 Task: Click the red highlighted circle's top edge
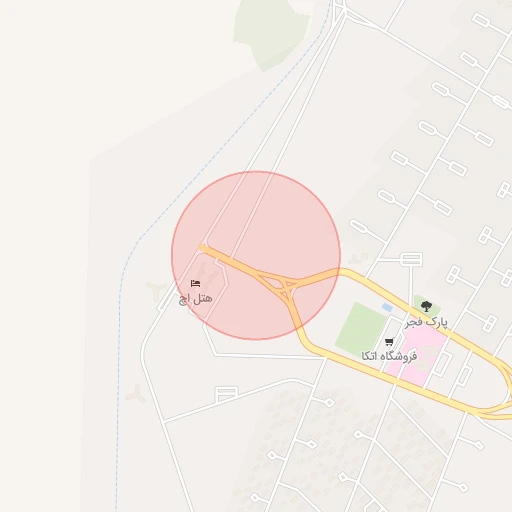[x=256, y=171]
